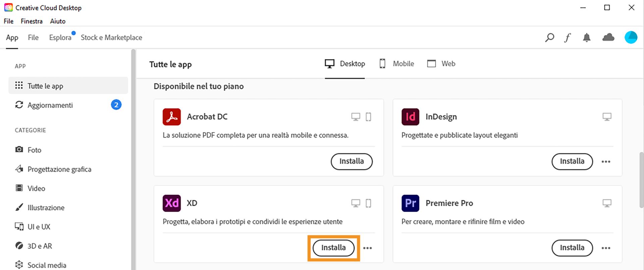This screenshot has height=270, width=644.
Task: Click the Creative Cloud logo in title bar
Action: pyautogui.click(x=8, y=7)
